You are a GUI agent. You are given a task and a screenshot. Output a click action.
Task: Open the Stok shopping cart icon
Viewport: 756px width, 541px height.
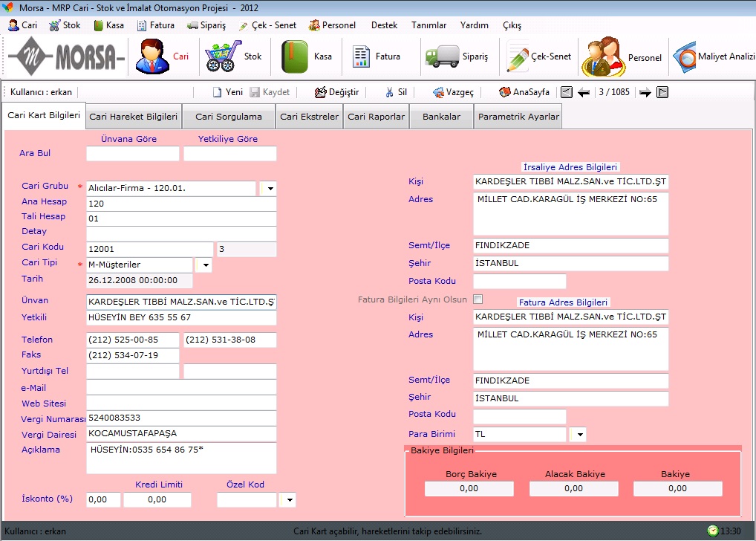coord(223,56)
